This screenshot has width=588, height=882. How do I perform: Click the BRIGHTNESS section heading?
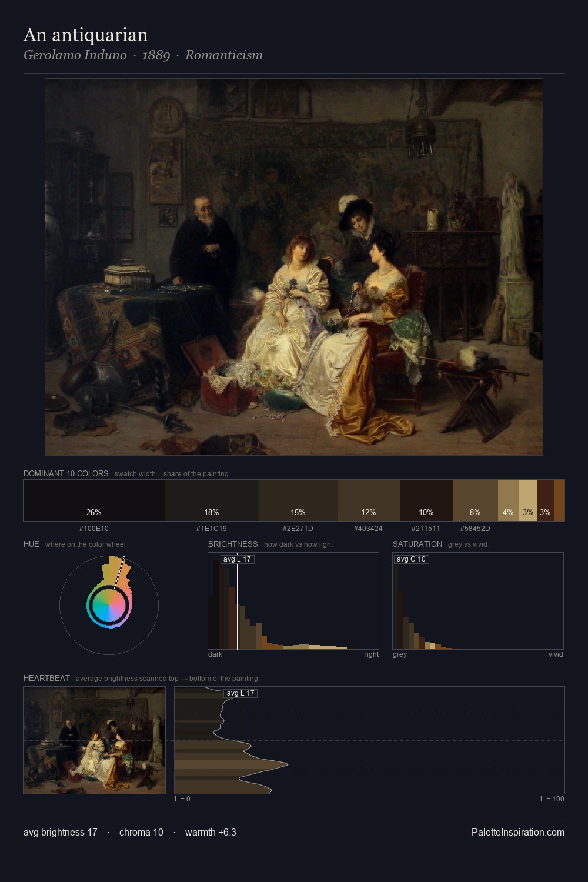(x=233, y=544)
